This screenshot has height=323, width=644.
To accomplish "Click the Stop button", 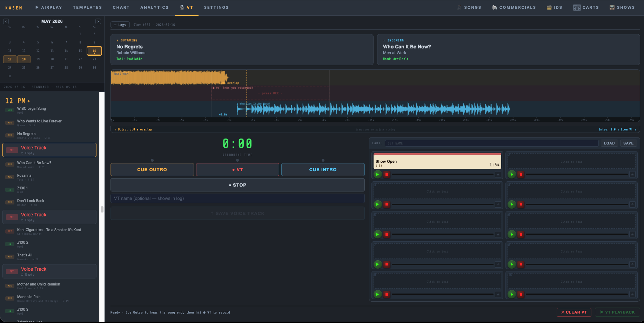I will point(237,185).
